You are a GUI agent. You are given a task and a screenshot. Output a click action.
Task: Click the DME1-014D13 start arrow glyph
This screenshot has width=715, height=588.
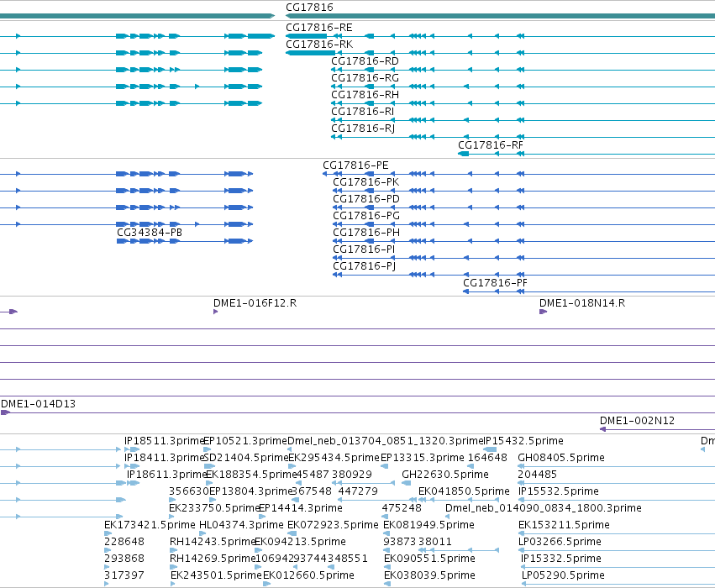click(x=5, y=412)
